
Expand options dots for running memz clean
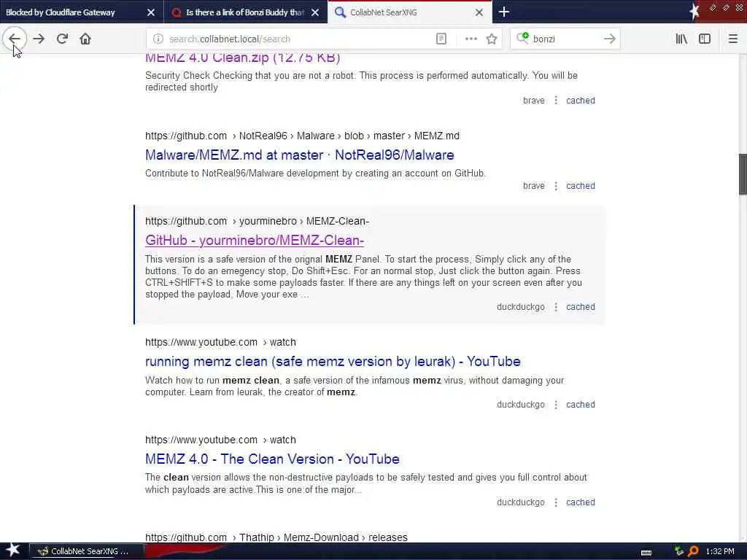point(555,404)
